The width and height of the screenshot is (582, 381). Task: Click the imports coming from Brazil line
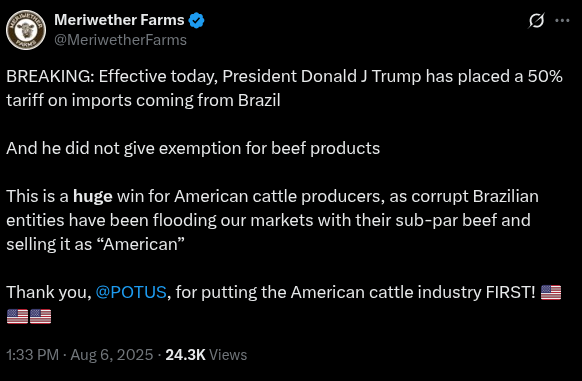click(143, 101)
